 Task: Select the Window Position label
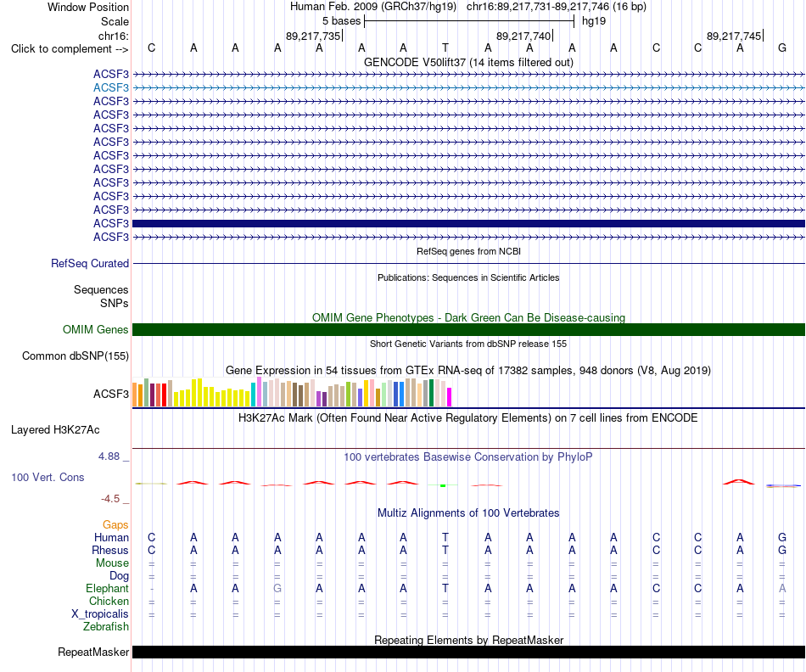tap(88, 7)
